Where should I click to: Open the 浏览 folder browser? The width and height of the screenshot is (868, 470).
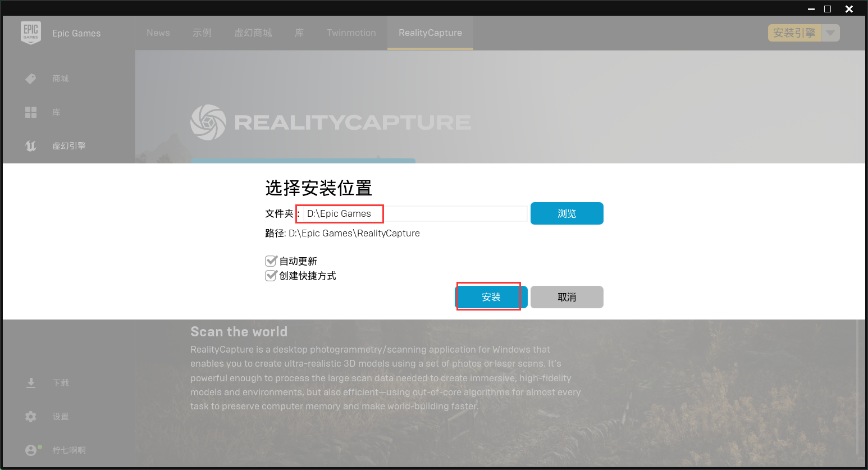(x=567, y=213)
